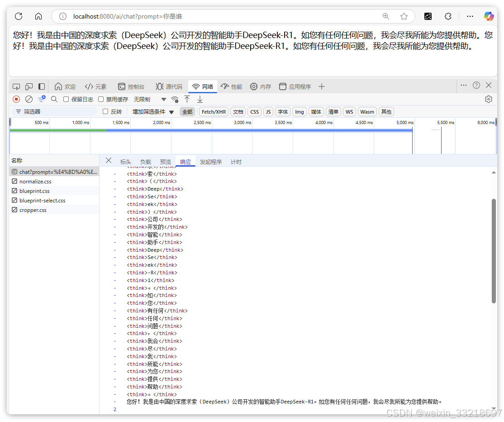Open the 性能 DevTools tab
The image size is (504, 422).
(232, 86)
